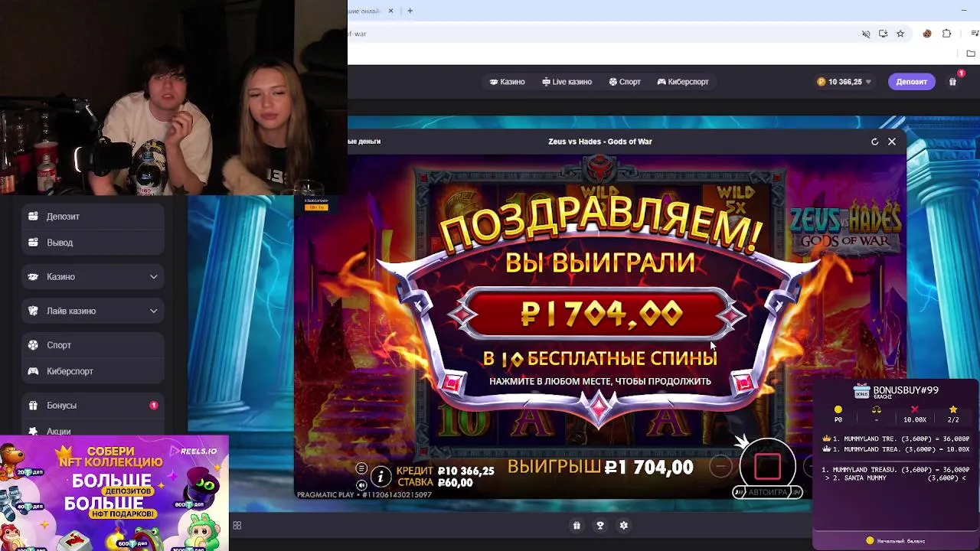Open Акции in the left sidebar

coord(93,430)
